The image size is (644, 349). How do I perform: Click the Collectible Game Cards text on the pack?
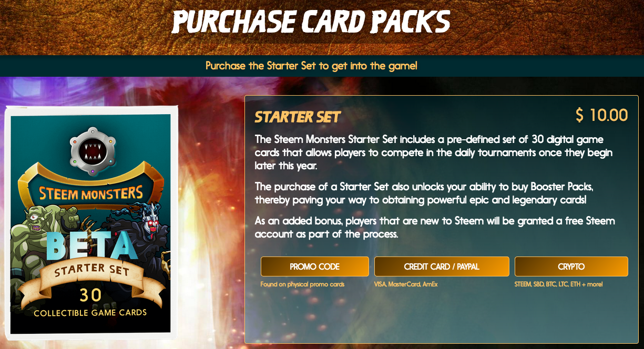point(90,313)
